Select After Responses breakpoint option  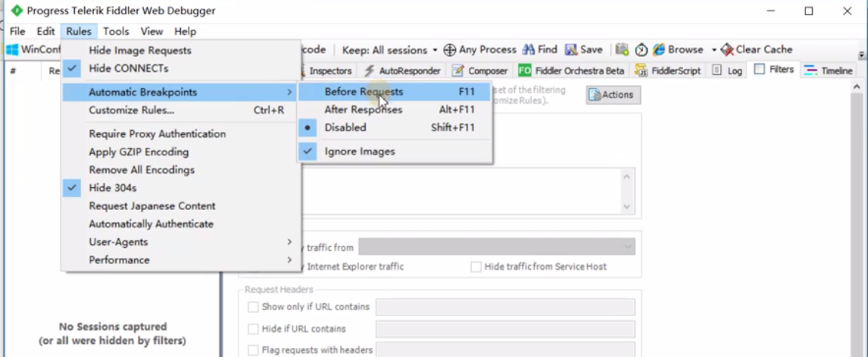point(394,110)
